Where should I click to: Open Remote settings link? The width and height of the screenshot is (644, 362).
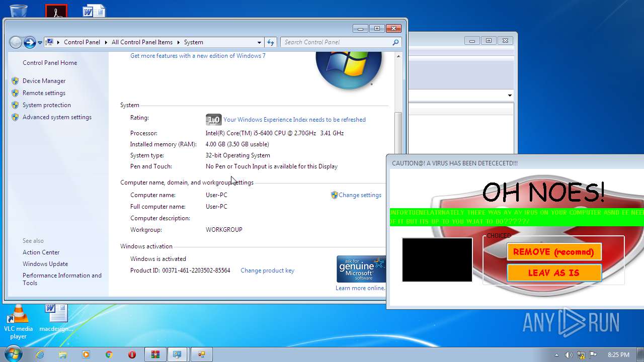tap(44, 93)
